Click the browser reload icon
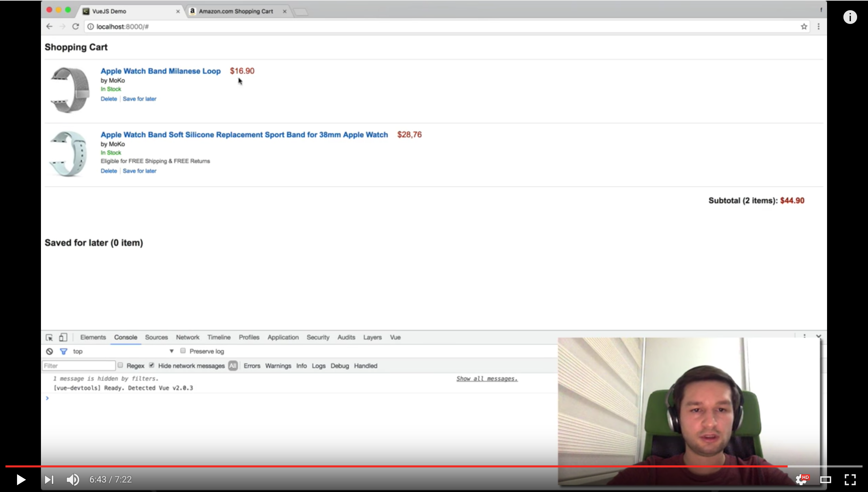The height and width of the screenshot is (492, 868). coord(76,27)
